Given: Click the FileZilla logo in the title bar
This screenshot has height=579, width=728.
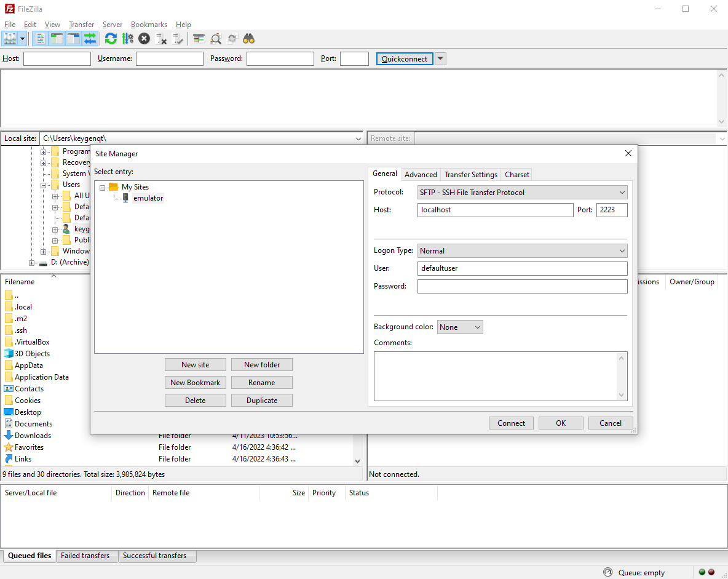Looking at the screenshot, I should pos(9,9).
